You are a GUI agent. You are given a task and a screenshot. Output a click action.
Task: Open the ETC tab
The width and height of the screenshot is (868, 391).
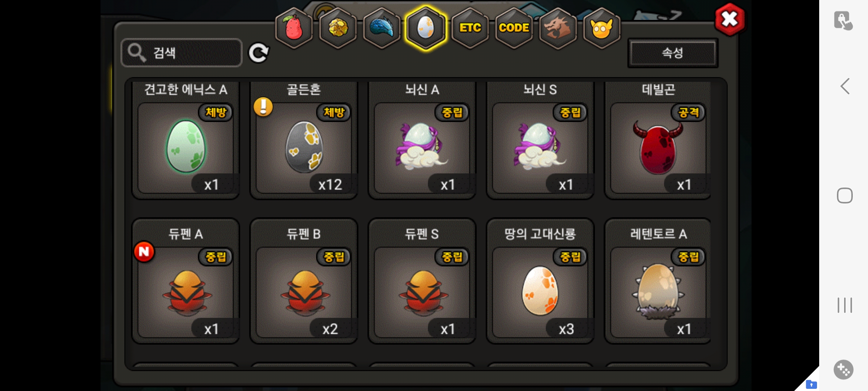tap(470, 28)
